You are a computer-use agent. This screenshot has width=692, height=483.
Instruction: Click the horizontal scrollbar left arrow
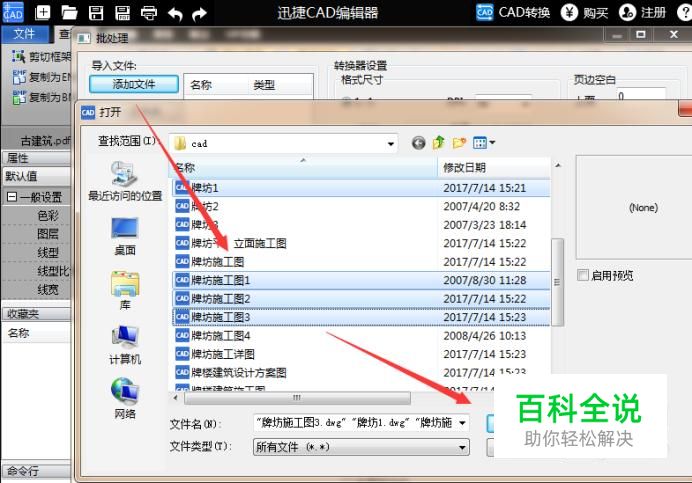[176, 398]
